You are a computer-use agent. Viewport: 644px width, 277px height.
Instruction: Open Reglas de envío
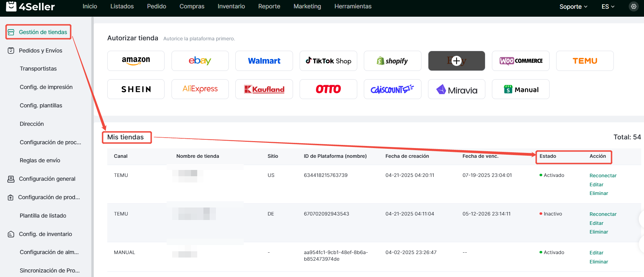coord(40,160)
